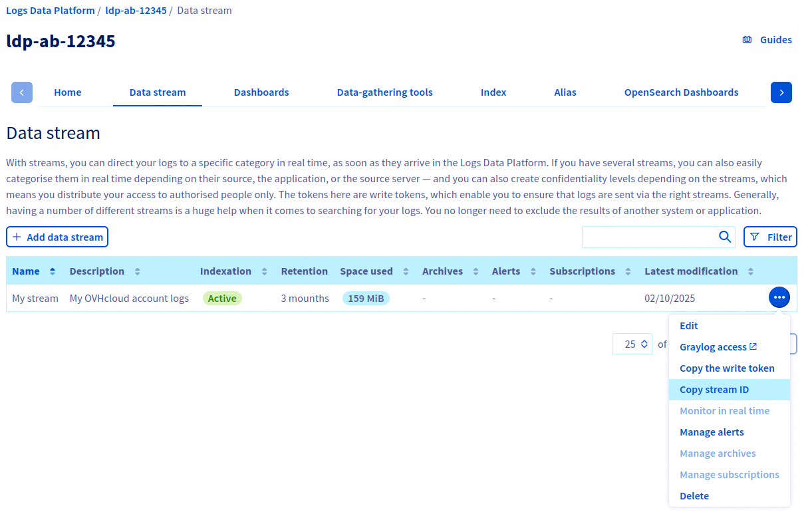Sort by Latest modification column arrows
This screenshot has height=520, width=812.
[750, 271]
